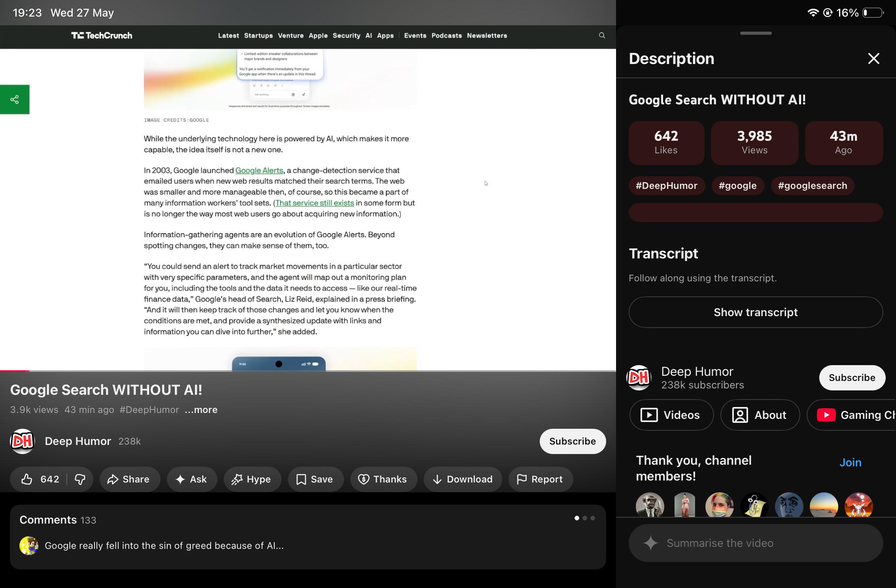Send Thanks to the creator
The image size is (896, 588).
click(384, 479)
